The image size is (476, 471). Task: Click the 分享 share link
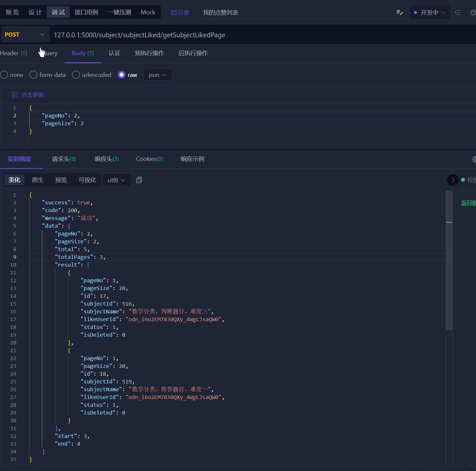pos(180,13)
